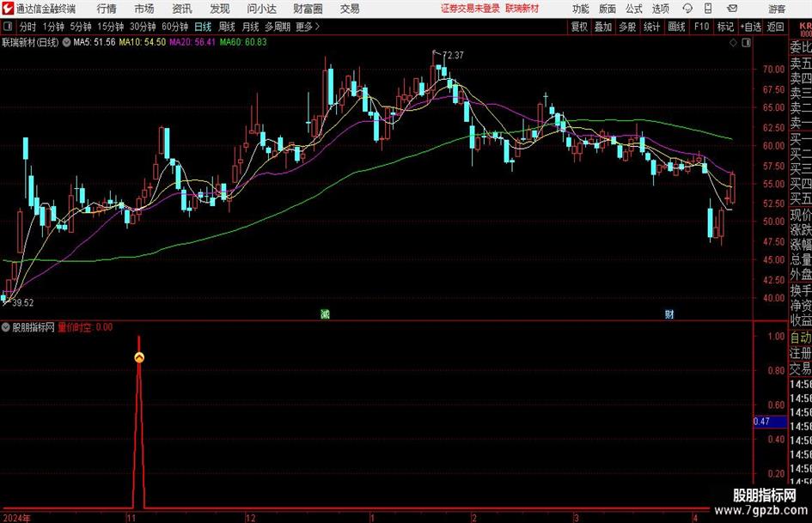Open the 财富圈 menu
Image resolution: width=812 pixels, height=523 pixels.
[x=308, y=9]
